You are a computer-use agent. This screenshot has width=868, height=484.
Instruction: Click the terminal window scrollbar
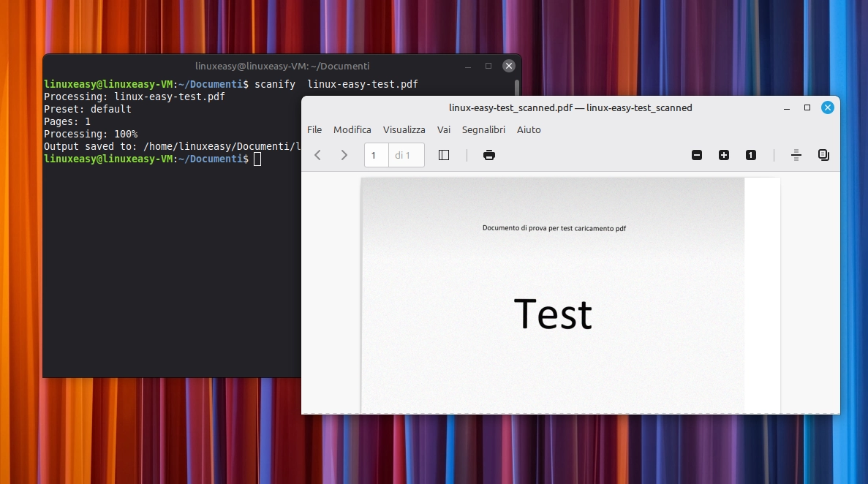pyautogui.click(x=517, y=88)
